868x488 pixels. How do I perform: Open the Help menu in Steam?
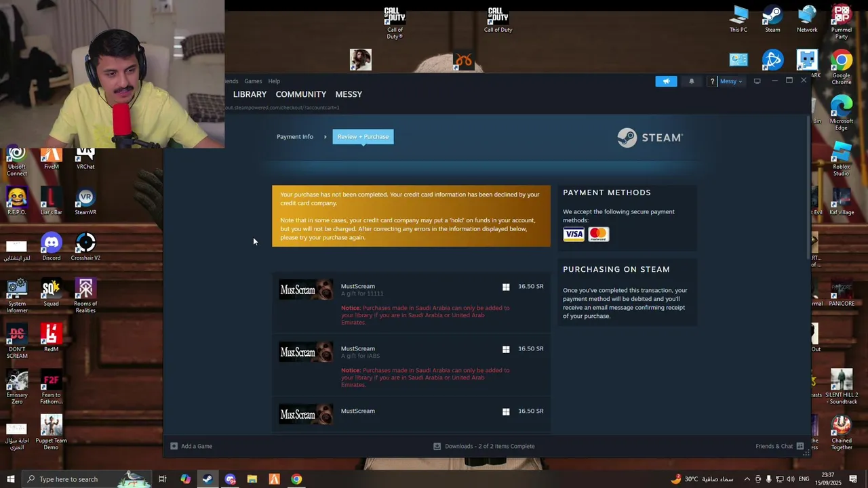274,81
